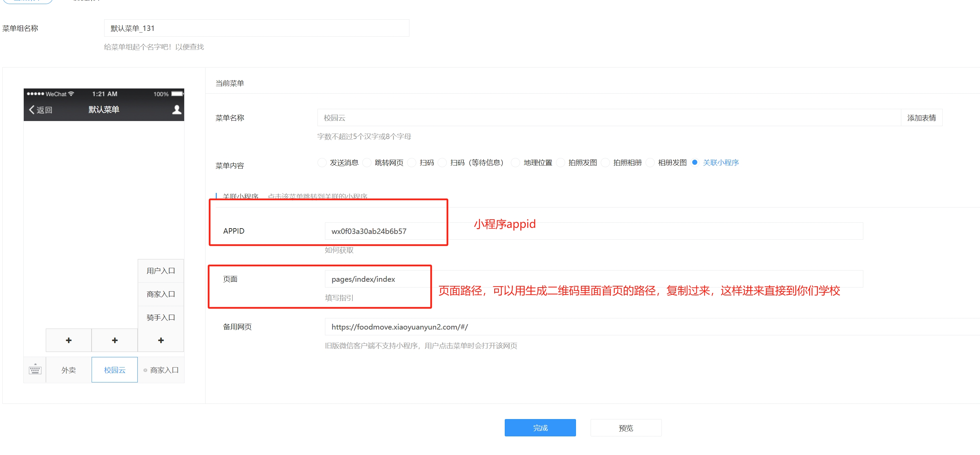
Task: Open the 校园云 bottom menu tab
Action: coord(115,370)
